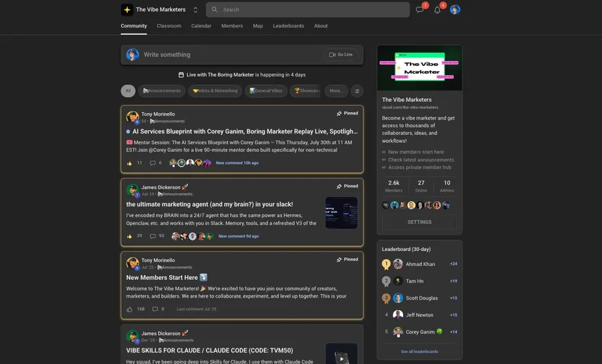Open Access private member hub link
The width and height of the screenshot is (602, 364).
tap(419, 168)
